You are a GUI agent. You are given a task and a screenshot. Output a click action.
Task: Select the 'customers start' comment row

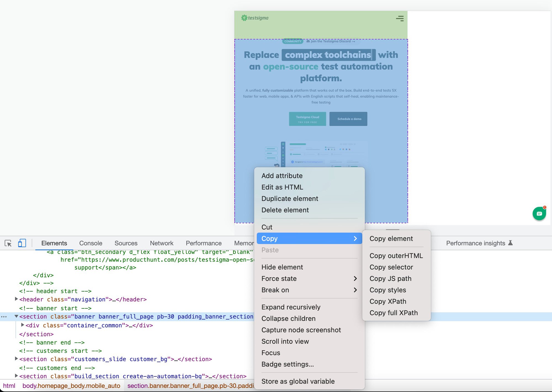point(60,351)
